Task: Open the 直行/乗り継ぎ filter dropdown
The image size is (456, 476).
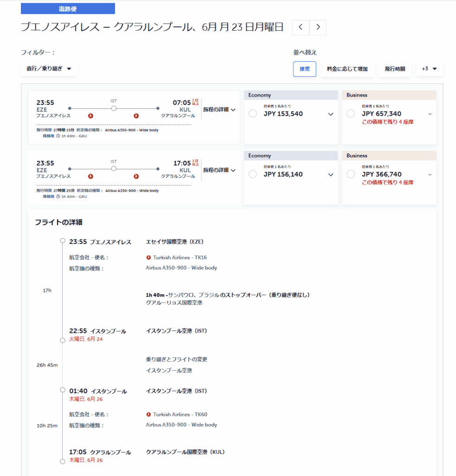Action: (x=49, y=69)
